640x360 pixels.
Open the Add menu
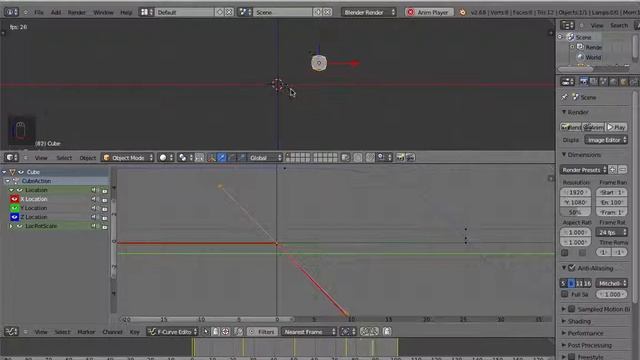tap(56, 12)
